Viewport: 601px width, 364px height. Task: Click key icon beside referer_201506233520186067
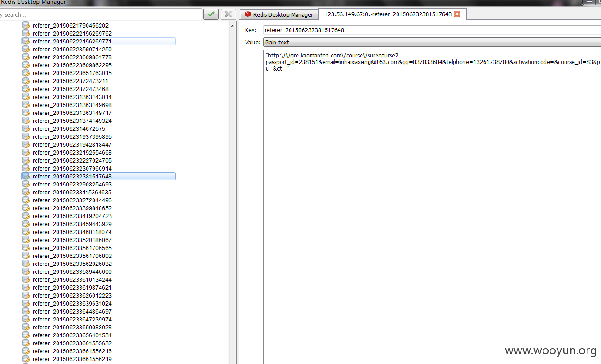click(x=26, y=240)
